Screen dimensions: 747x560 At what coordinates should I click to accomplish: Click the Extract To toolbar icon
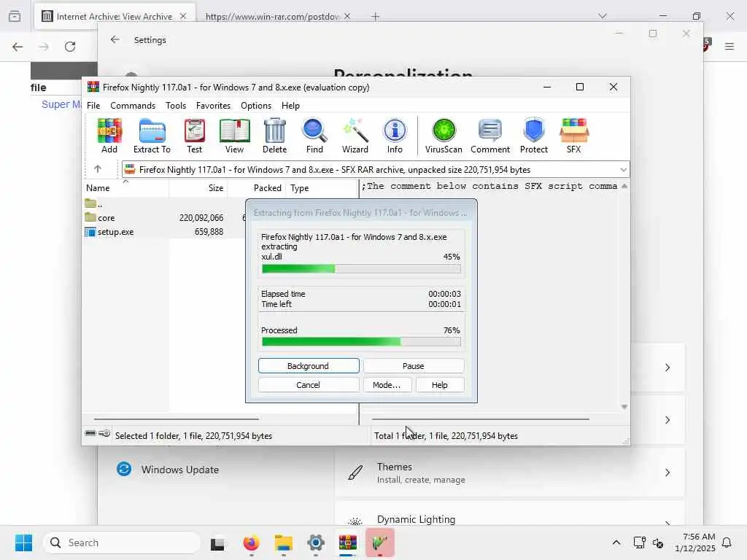(x=152, y=136)
